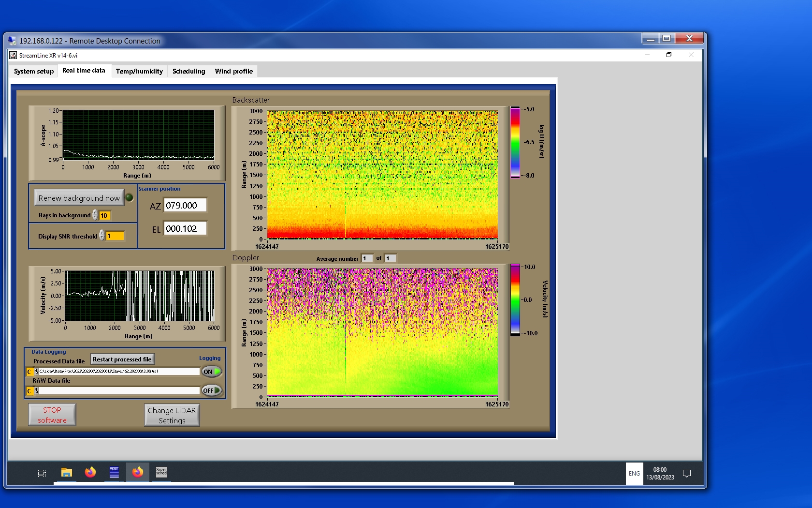Click the Backscatter color scale bar
This screenshot has height=508, width=812.
[x=515, y=142]
